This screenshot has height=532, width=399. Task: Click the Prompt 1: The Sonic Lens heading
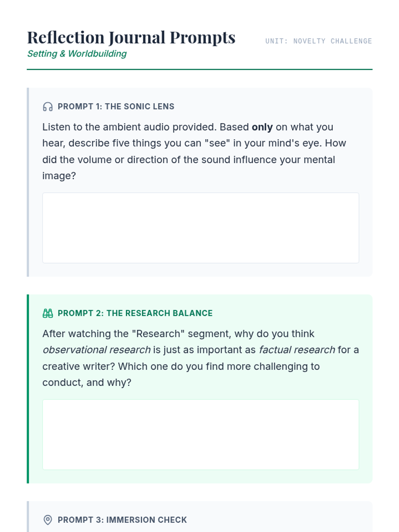(x=116, y=106)
